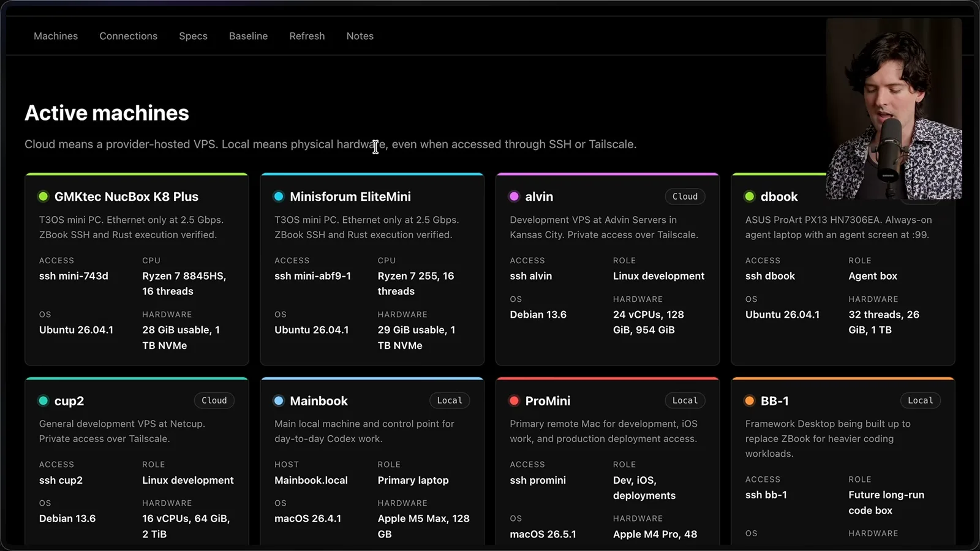
Task: Click the 'Ryzen 7 255, 16 threads' CPU value
Action: tap(416, 283)
